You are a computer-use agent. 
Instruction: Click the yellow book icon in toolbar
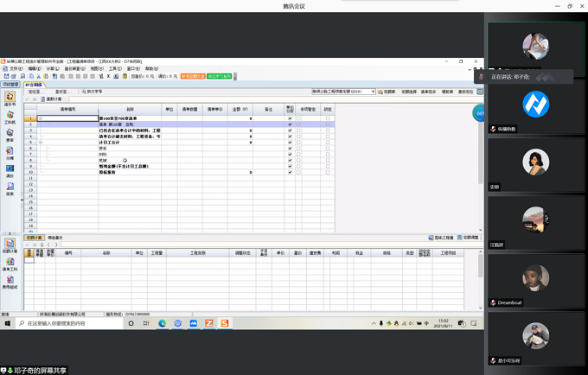125,76
